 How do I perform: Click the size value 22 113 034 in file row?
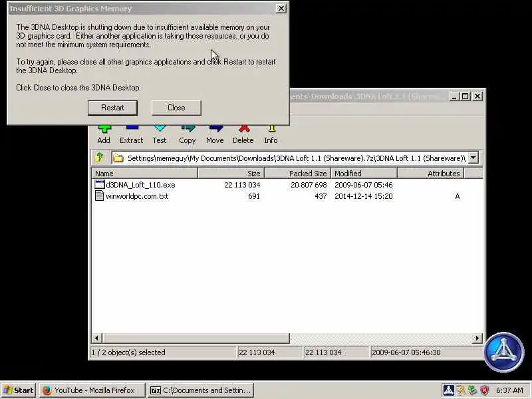tap(242, 185)
